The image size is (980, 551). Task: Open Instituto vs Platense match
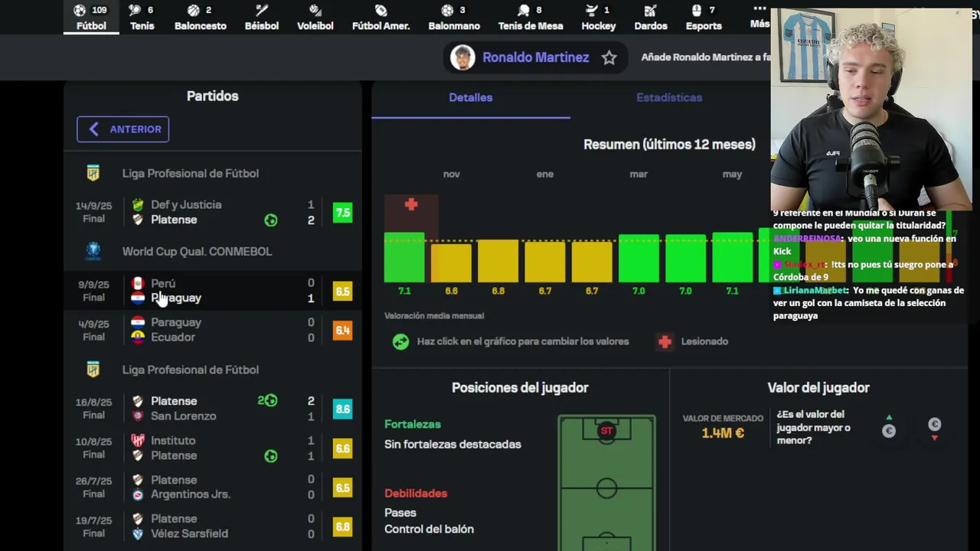click(x=212, y=448)
